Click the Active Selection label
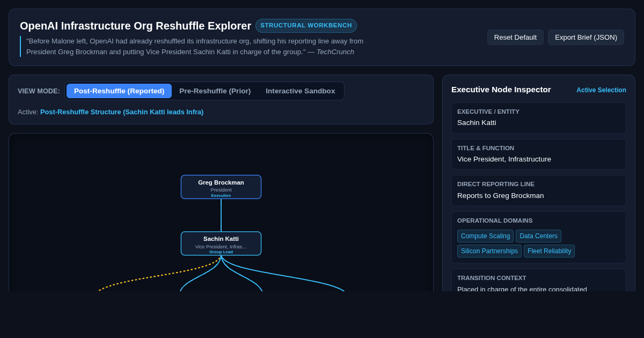644x338 pixels. (x=601, y=90)
